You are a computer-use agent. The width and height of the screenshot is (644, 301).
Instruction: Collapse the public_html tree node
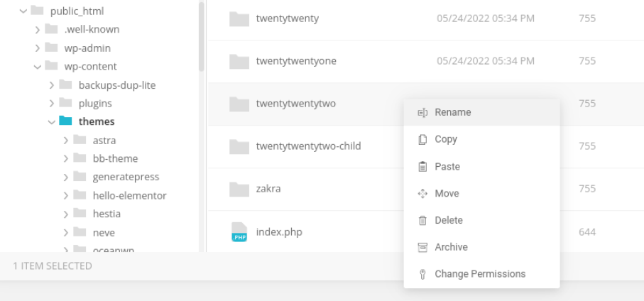point(23,11)
